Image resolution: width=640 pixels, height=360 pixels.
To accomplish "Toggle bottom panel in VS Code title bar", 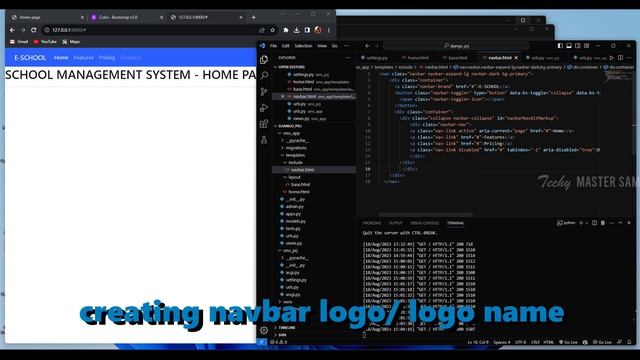I will tap(569, 46).
